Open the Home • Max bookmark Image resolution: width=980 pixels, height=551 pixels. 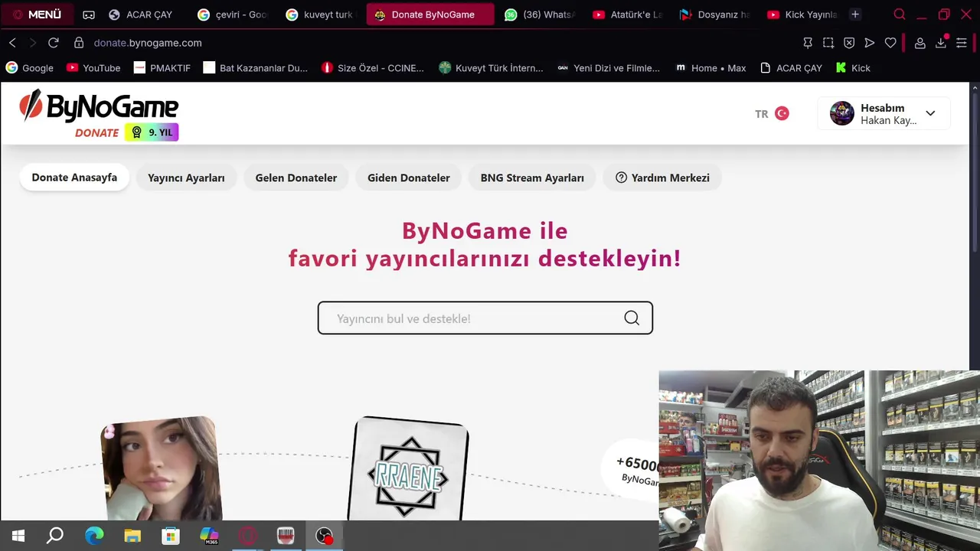pos(710,68)
